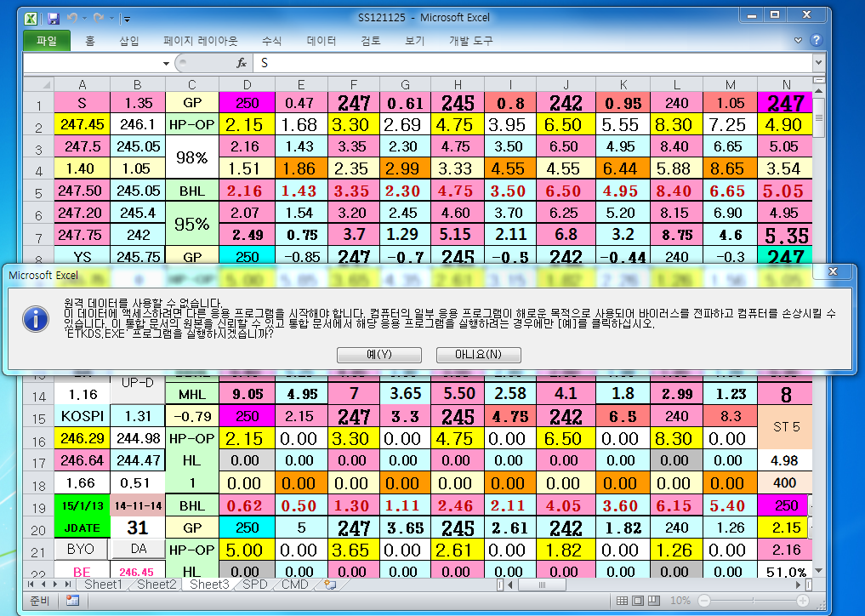Screen dimensions: 865x616
Task: Expand the formula bar using its chevron
Action: (x=818, y=63)
